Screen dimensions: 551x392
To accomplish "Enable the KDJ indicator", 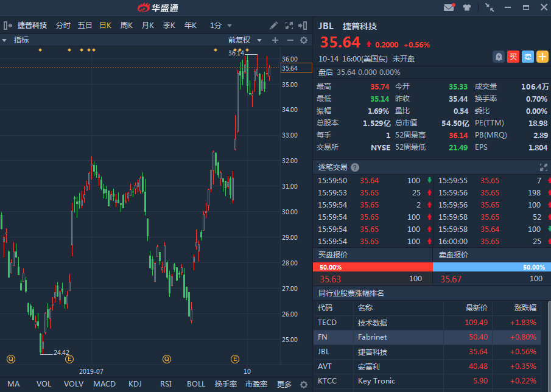I will tap(135, 384).
